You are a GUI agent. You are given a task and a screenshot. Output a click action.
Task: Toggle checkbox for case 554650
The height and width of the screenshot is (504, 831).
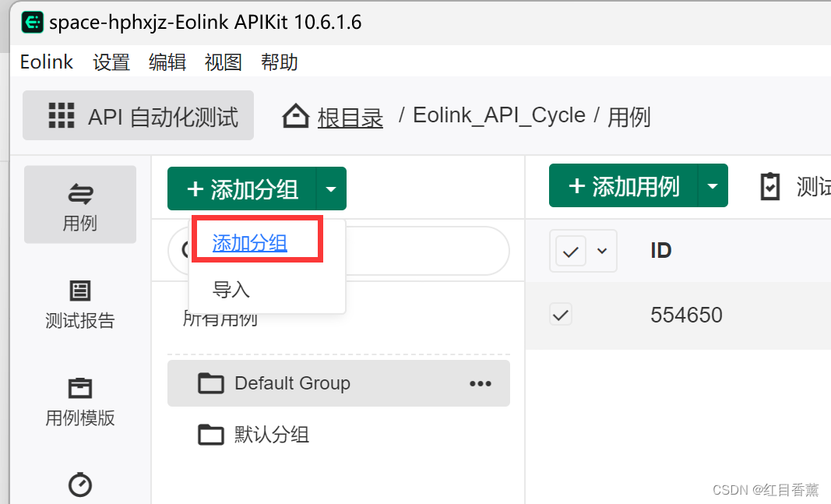coord(561,315)
